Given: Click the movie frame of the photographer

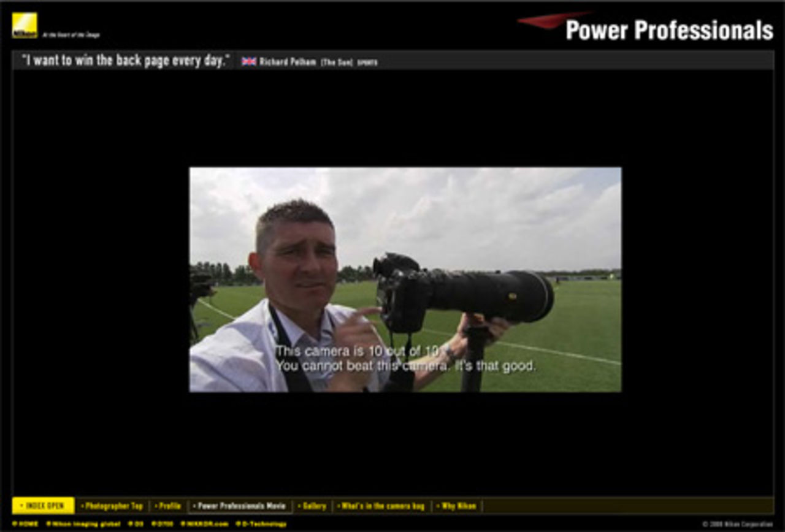Looking at the screenshot, I should coord(405,279).
